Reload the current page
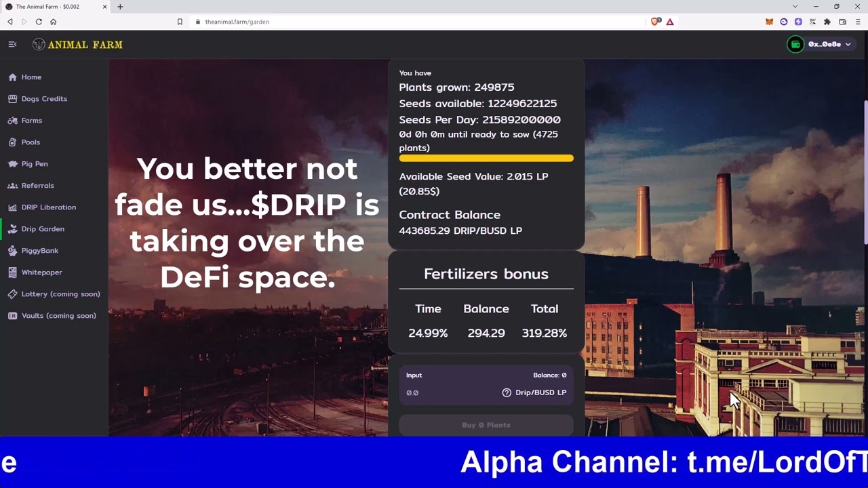Viewport: 868px width, 488px height. tap(39, 22)
